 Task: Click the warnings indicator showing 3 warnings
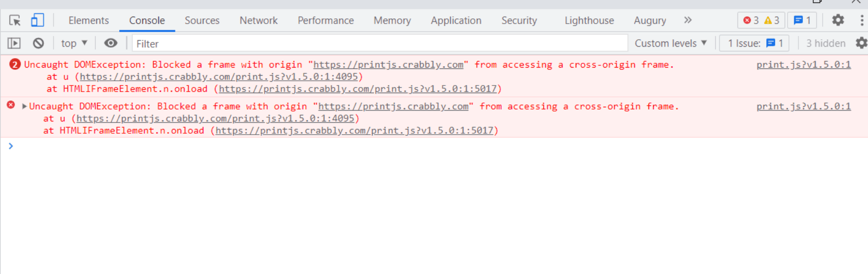pos(772,20)
